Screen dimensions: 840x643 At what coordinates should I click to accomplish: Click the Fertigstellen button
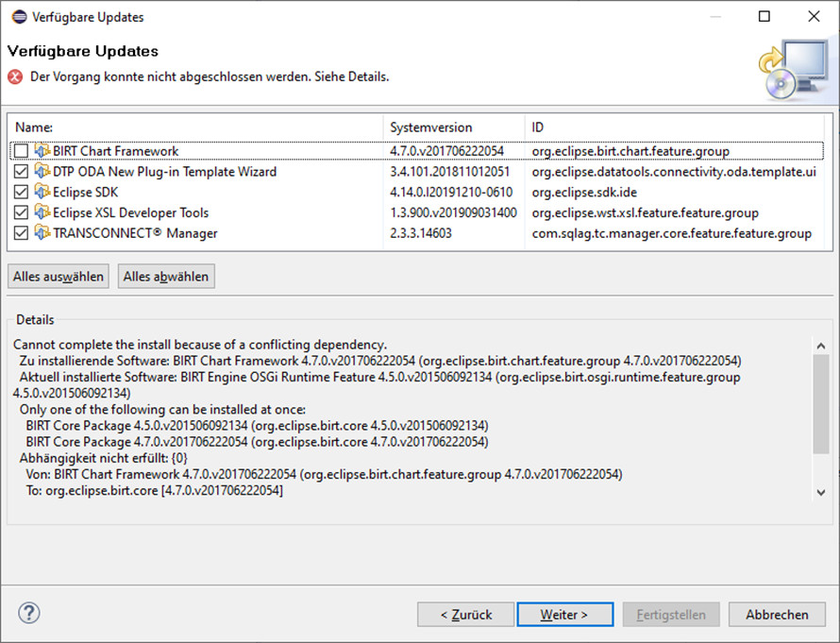point(671,615)
